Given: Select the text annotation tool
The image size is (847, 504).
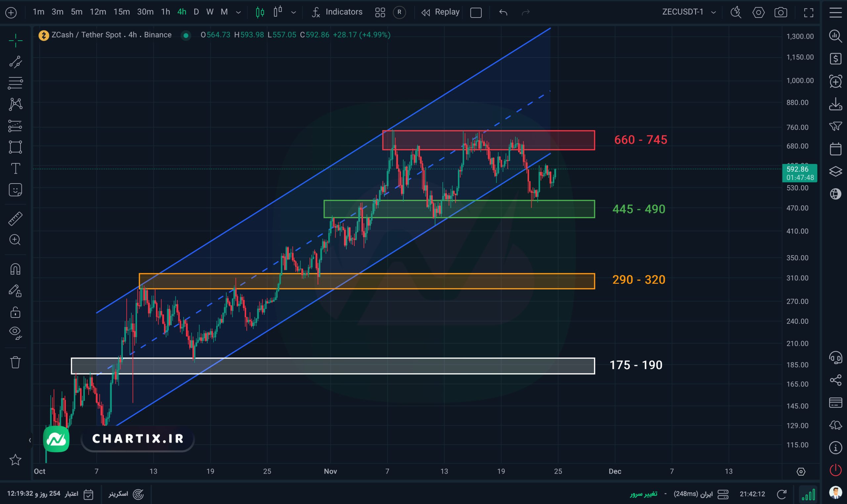Looking at the screenshot, I should (x=15, y=168).
